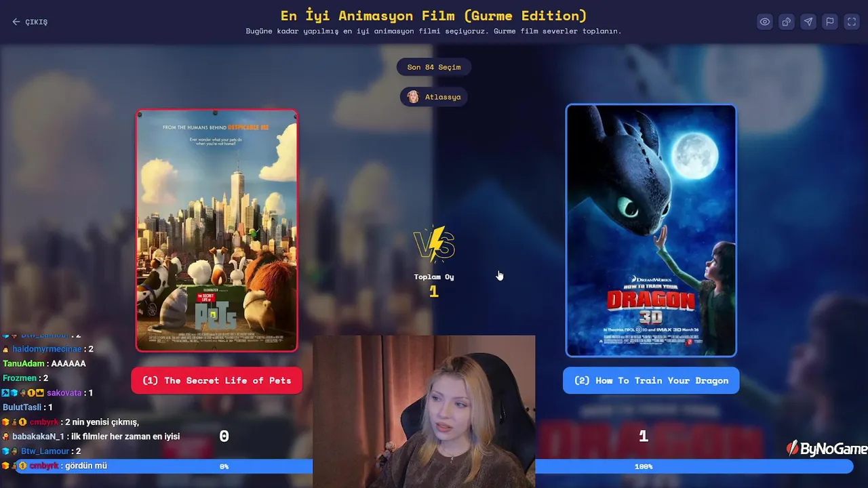The height and width of the screenshot is (488, 868).
Task: Click the ByNoGame logo
Action: click(x=827, y=449)
